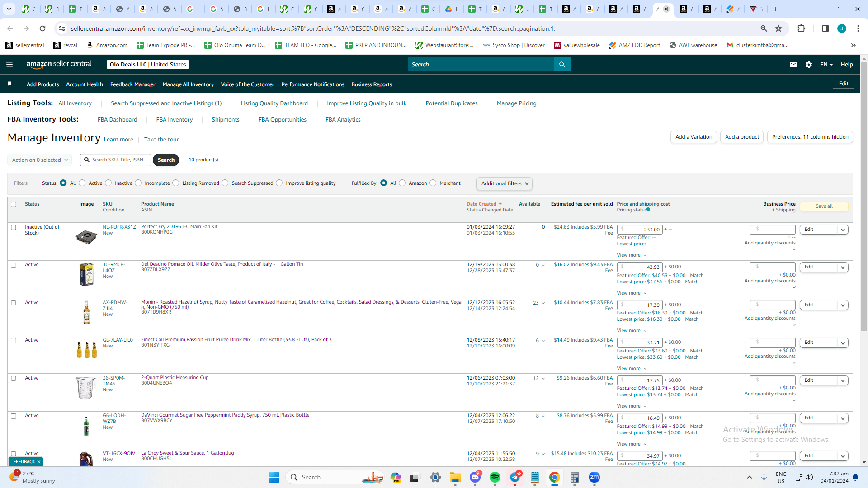Open Voice of the Customer
The height and width of the screenshot is (488, 868).
click(x=247, y=84)
